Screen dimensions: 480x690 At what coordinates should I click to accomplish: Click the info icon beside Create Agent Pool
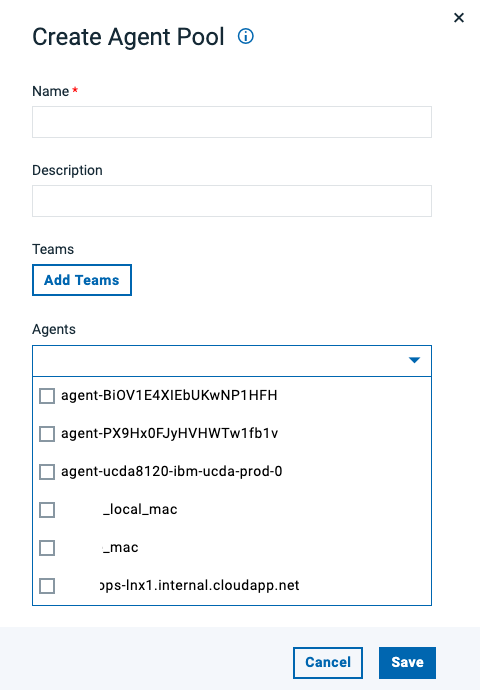[x=245, y=36]
